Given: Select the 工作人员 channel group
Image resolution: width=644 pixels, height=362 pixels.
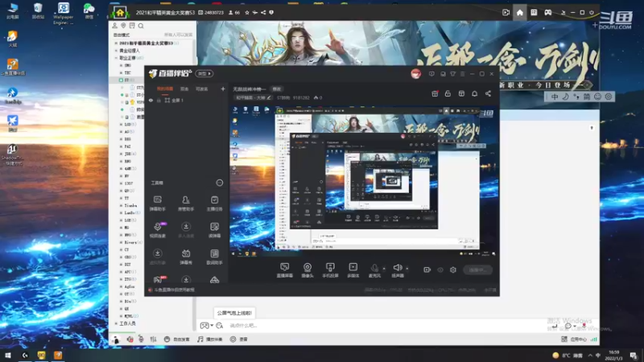Looking at the screenshot, I should coord(127,323).
